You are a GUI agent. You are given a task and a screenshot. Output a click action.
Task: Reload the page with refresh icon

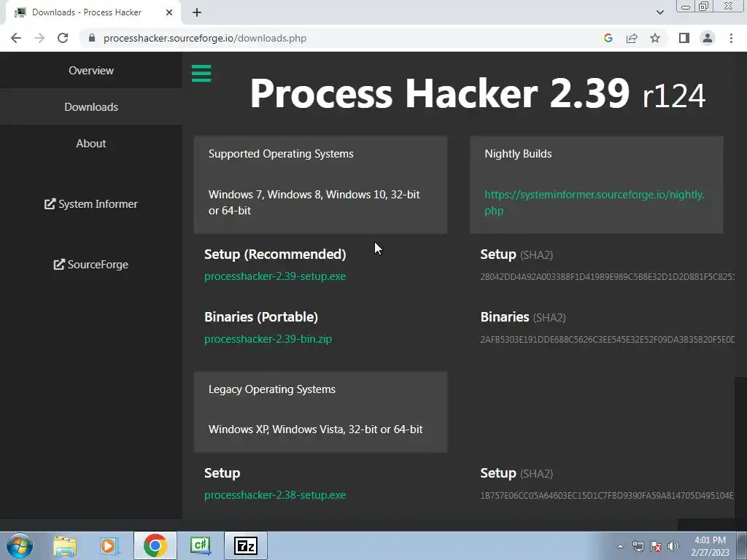coord(63,38)
